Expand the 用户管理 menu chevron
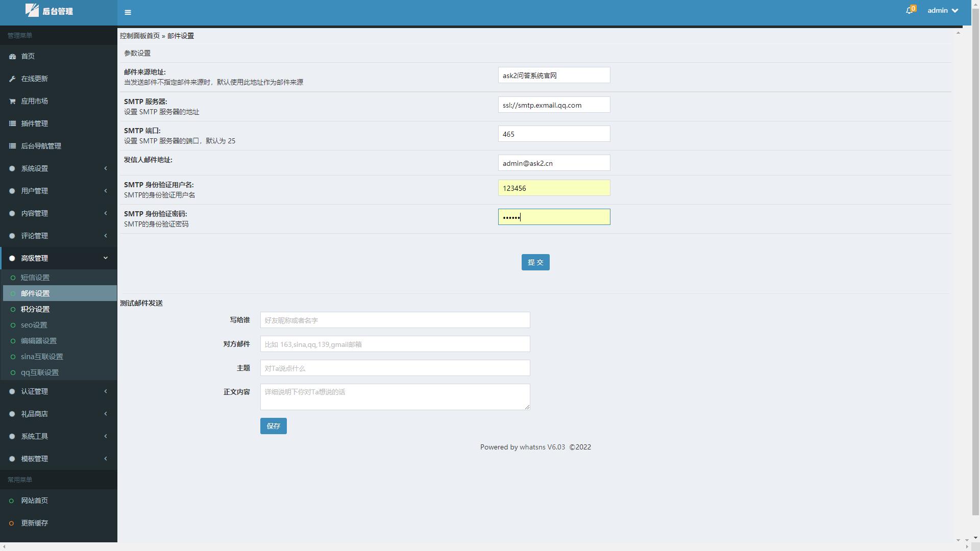The image size is (980, 551). [106, 191]
